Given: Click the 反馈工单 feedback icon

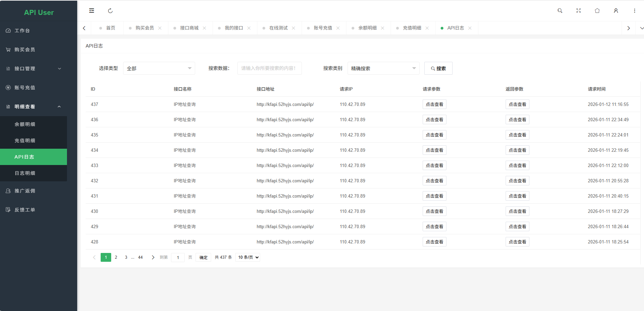Looking at the screenshot, I should pyautogui.click(x=8, y=209).
